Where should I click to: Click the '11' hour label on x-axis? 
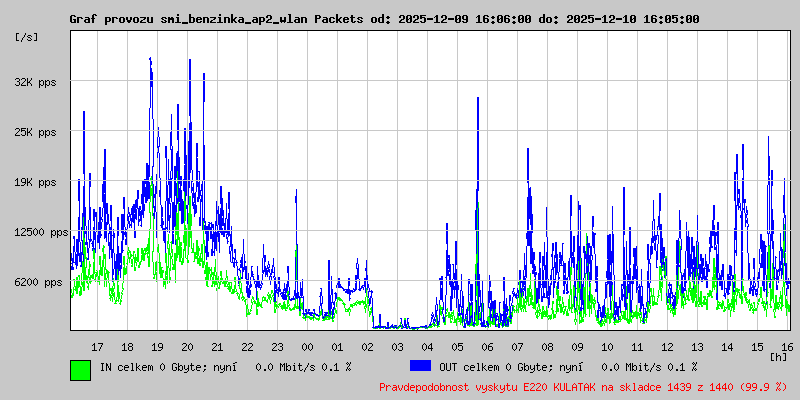click(637, 347)
